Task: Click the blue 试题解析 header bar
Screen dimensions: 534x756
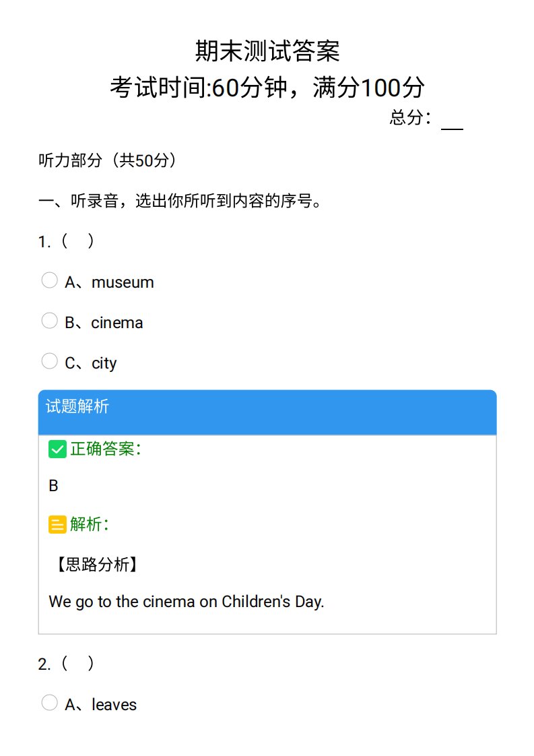Action: 267,412
